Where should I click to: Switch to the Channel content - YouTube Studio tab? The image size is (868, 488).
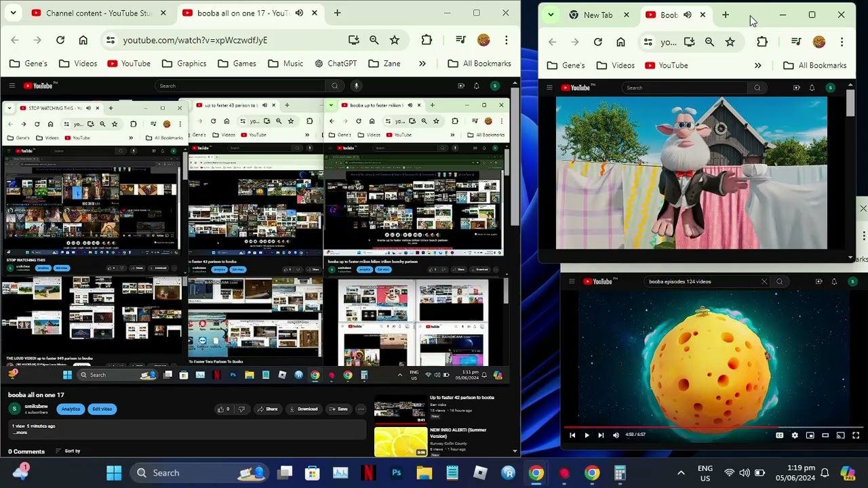pos(98,13)
